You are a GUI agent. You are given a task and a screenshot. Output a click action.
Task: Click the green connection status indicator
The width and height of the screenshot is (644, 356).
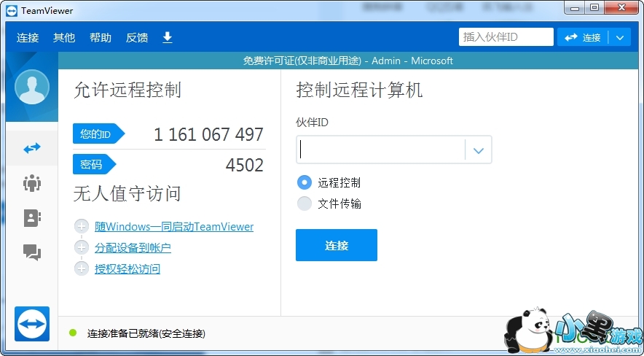tap(73, 333)
